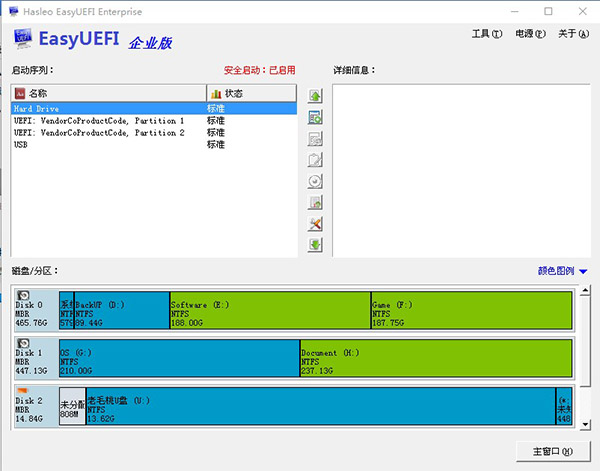Open the 工具(T) menu
This screenshot has width=600, height=471.
click(x=487, y=34)
